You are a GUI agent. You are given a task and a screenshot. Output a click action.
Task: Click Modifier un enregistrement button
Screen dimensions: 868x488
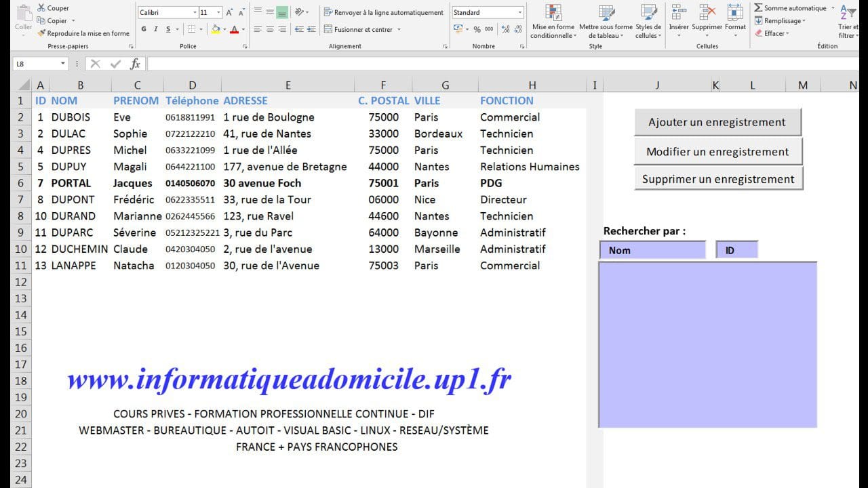717,151
